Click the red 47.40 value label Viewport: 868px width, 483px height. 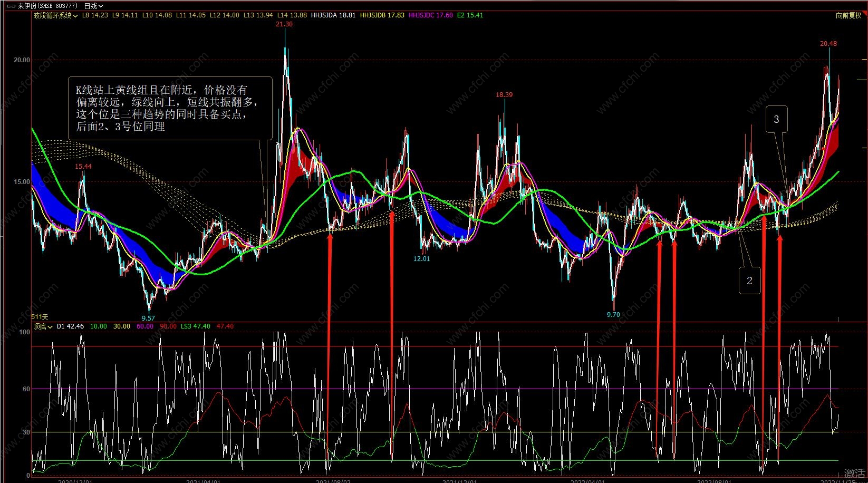225,326
